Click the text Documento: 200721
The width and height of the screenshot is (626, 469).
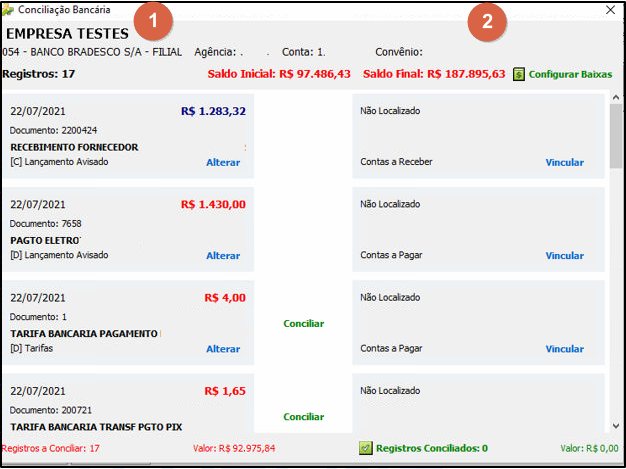pos(51,411)
